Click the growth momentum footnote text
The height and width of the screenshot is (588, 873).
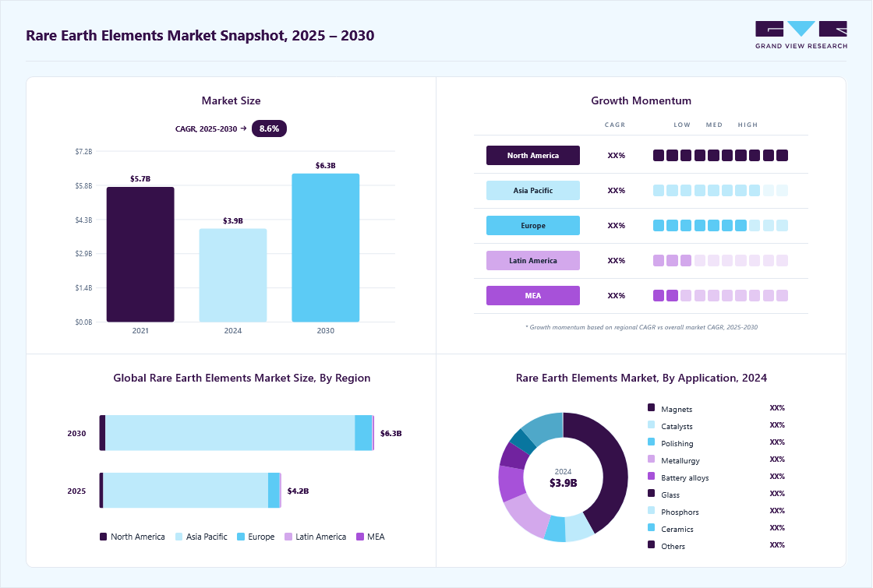pos(641,327)
